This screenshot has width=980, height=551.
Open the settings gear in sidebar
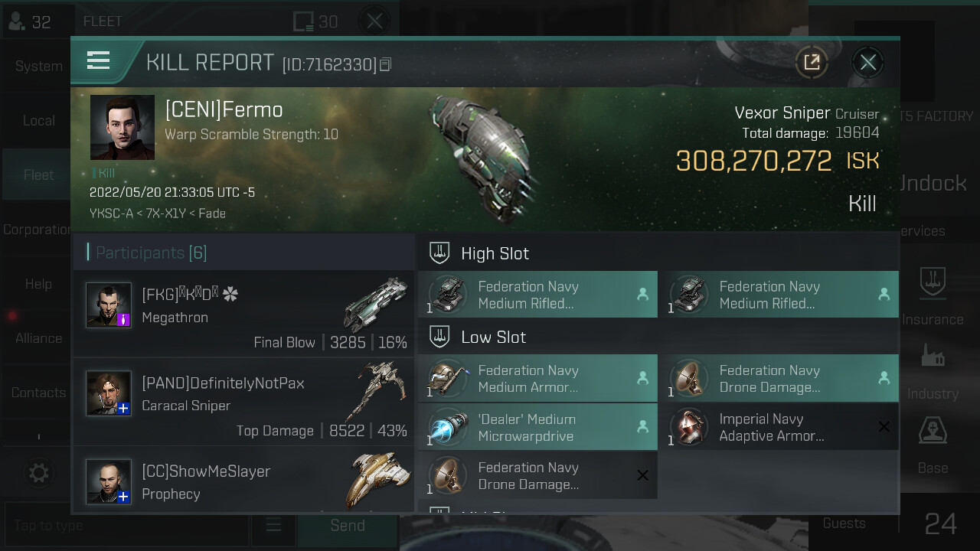[x=38, y=472]
